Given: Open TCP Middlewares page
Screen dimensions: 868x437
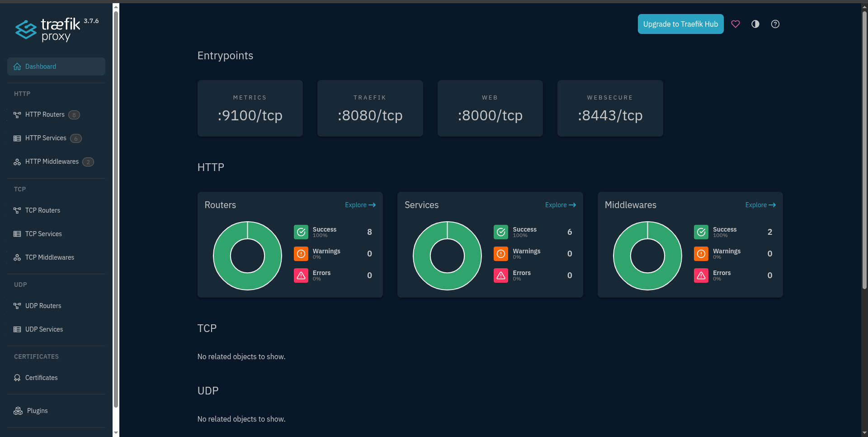Looking at the screenshot, I should tap(56, 257).
